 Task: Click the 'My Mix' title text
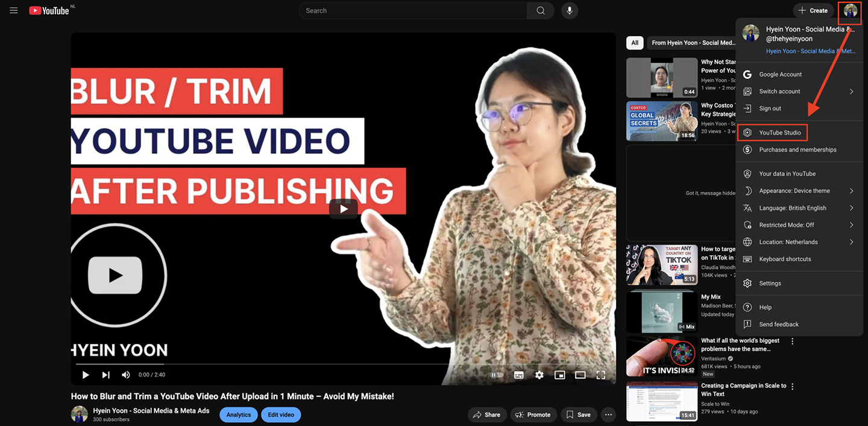pyautogui.click(x=711, y=297)
